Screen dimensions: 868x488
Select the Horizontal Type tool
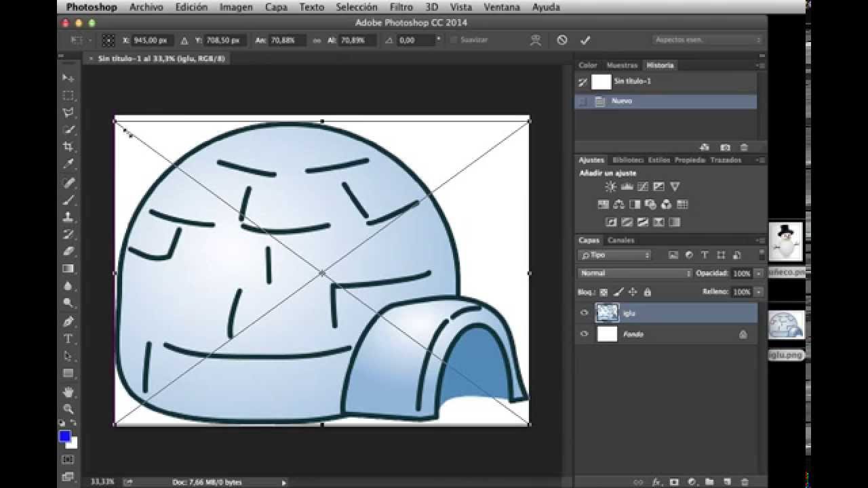pyautogui.click(x=68, y=338)
